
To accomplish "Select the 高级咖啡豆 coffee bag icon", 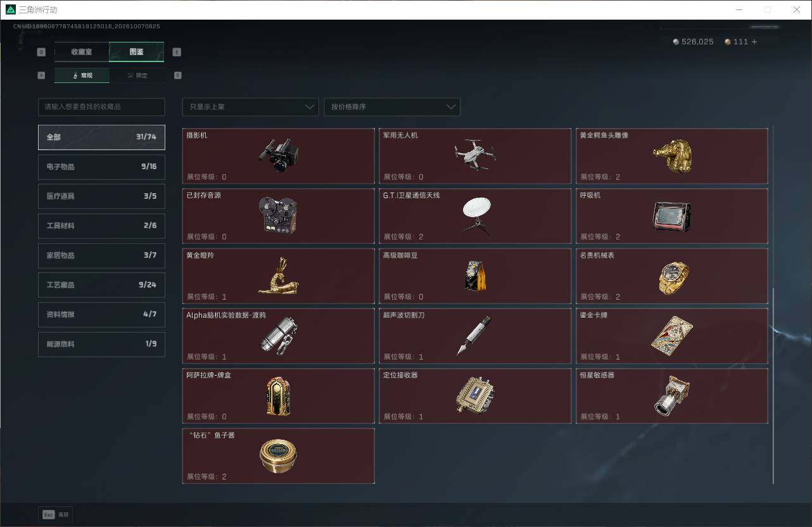I will click(x=475, y=276).
